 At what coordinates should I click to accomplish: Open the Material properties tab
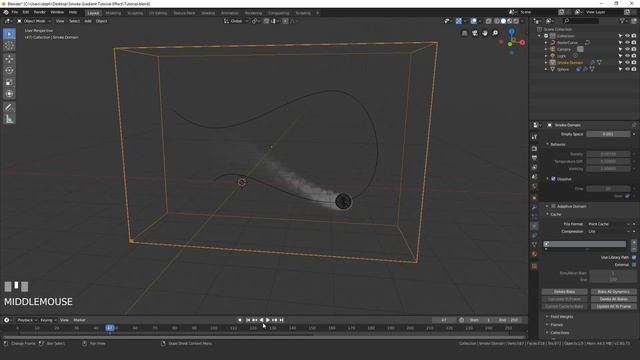tap(534, 254)
